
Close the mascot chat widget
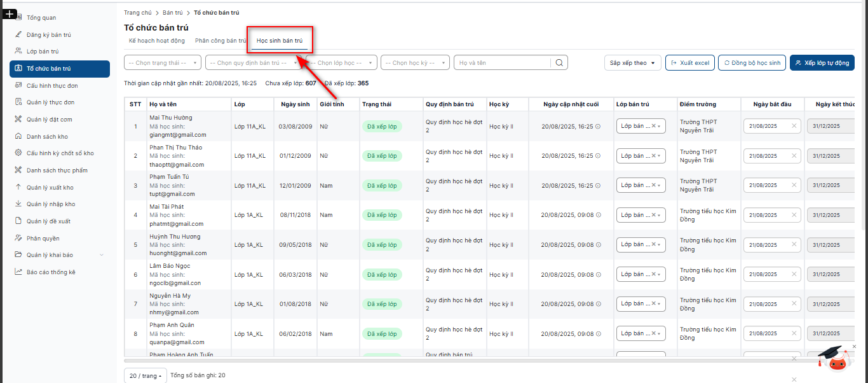854,346
